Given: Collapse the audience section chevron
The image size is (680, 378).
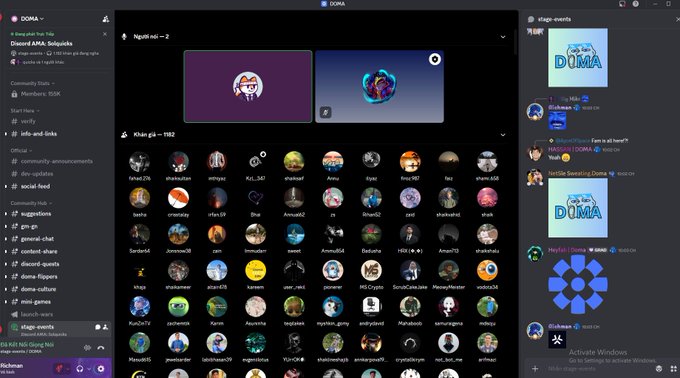Looking at the screenshot, I should pyautogui.click(x=503, y=135).
